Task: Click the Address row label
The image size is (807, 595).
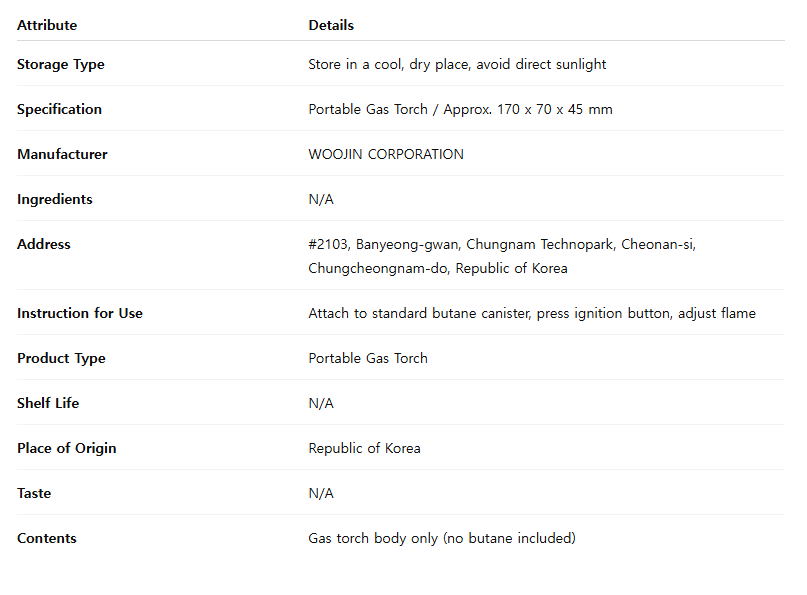Action: 44,244
